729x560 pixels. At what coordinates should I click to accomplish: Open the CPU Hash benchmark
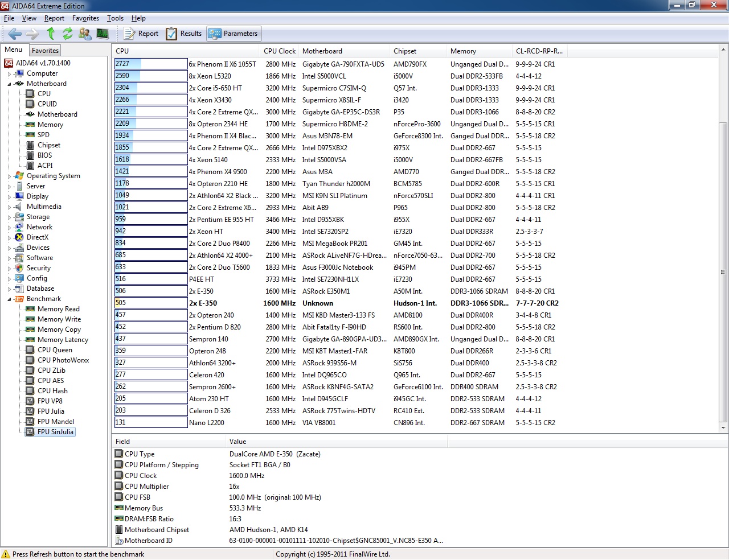(x=52, y=391)
